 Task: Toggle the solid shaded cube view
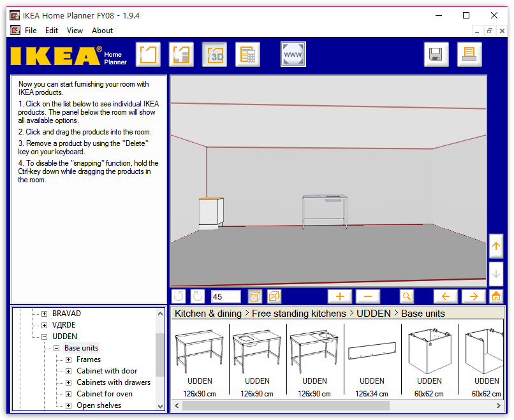pyautogui.click(x=254, y=296)
